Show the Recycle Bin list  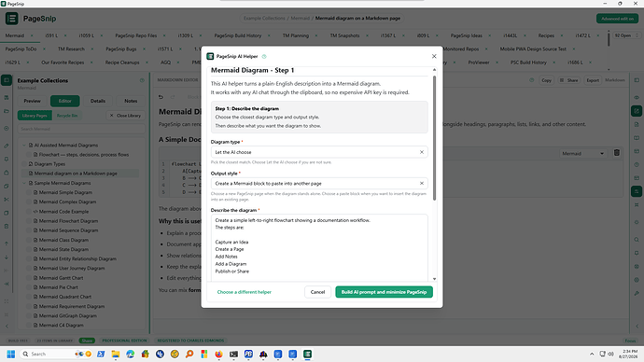67,116
